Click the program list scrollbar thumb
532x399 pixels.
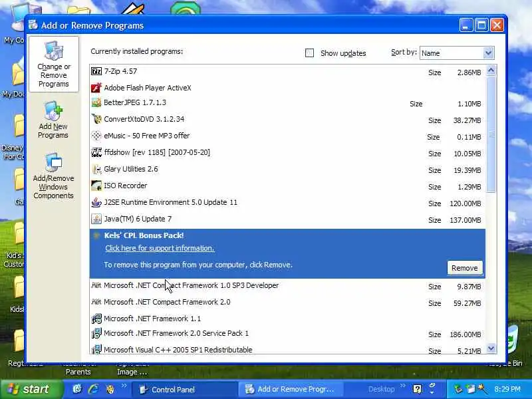pos(491,134)
